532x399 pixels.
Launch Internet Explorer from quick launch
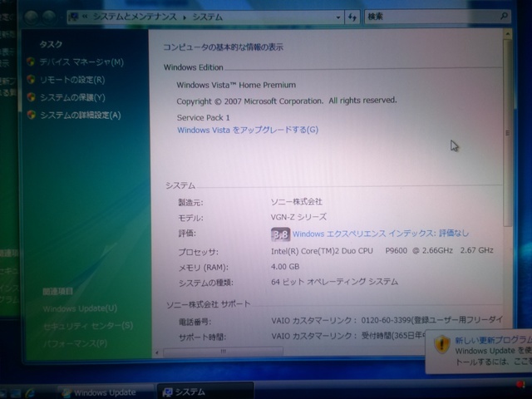pyautogui.click(x=30, y=393)
